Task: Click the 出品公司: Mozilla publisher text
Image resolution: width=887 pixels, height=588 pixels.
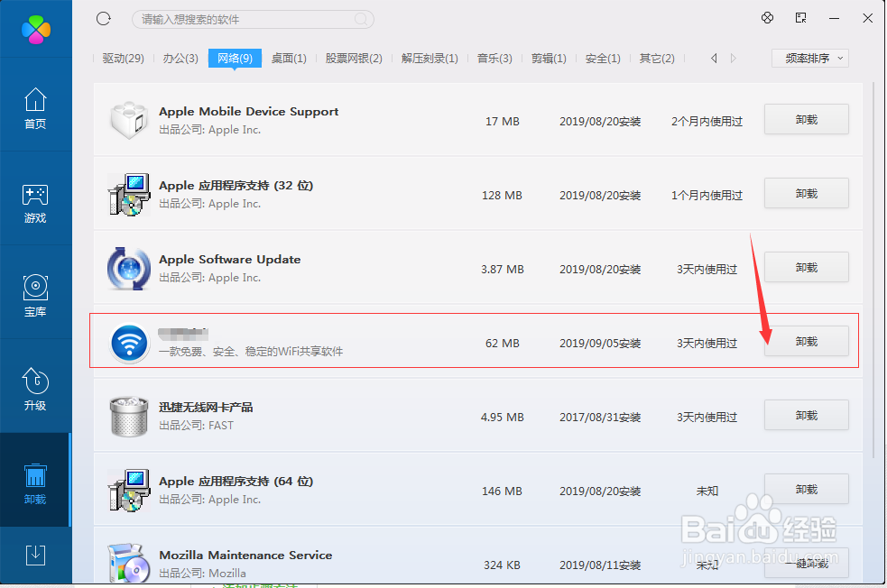Action: (x=202, y=573)
